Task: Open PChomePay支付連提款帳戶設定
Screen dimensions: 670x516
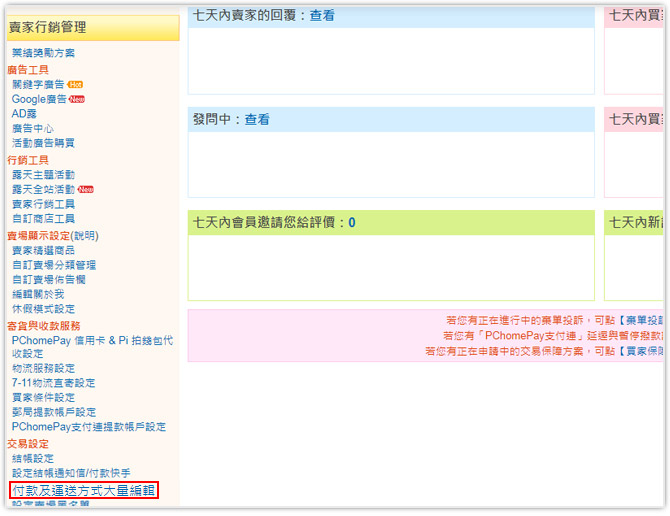Action: [89, 427]
